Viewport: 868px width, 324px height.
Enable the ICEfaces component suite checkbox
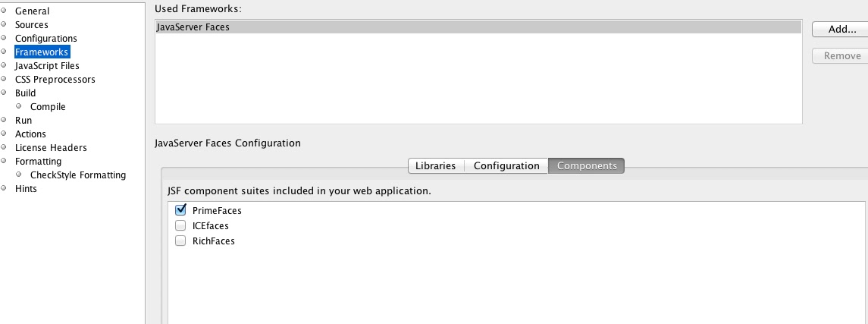(180, 225)
